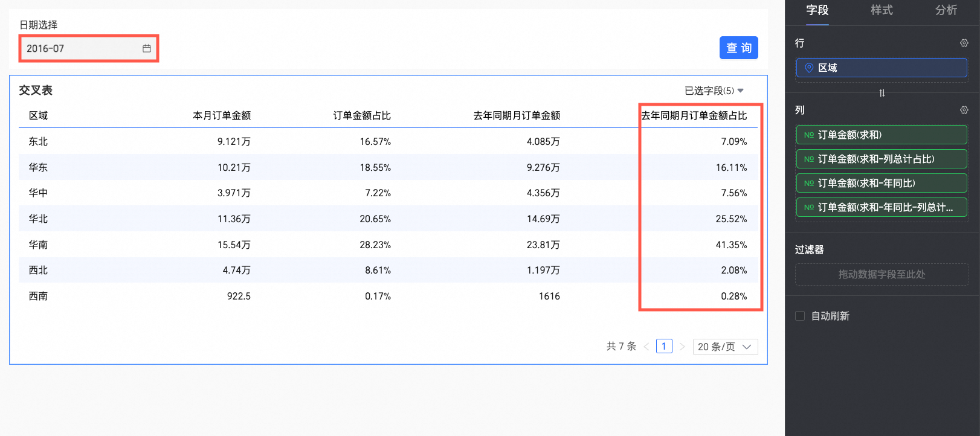Viewport: 980px width, 436px height.
Task: Click the 41.35% percentage cell
Action: (x=731, y=245)
